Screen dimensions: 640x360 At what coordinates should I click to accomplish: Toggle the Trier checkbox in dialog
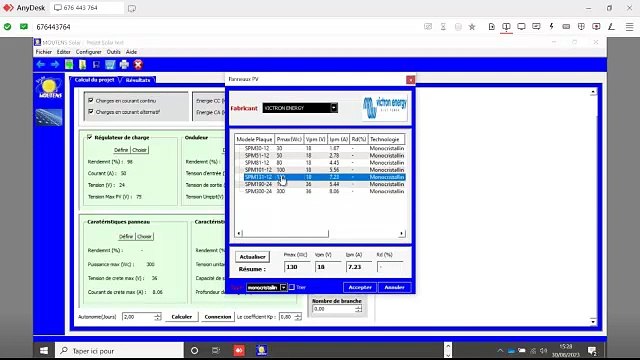point(292,287)
